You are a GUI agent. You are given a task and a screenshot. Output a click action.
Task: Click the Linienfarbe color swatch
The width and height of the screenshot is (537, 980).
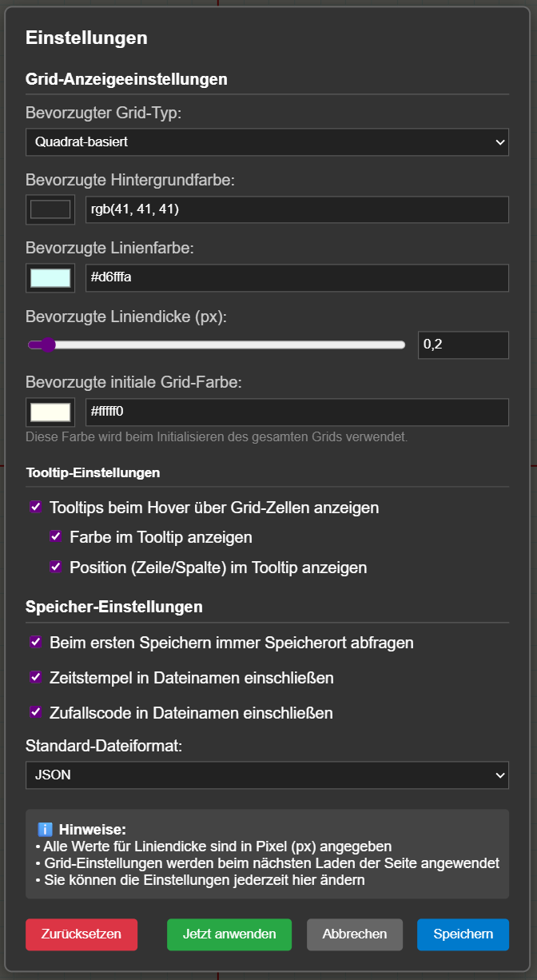(50, 277)
